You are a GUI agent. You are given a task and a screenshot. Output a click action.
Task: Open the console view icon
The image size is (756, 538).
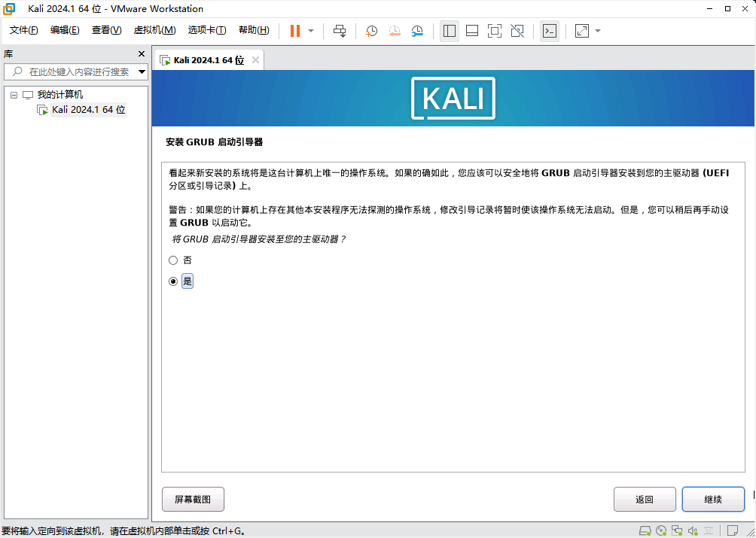550,31
